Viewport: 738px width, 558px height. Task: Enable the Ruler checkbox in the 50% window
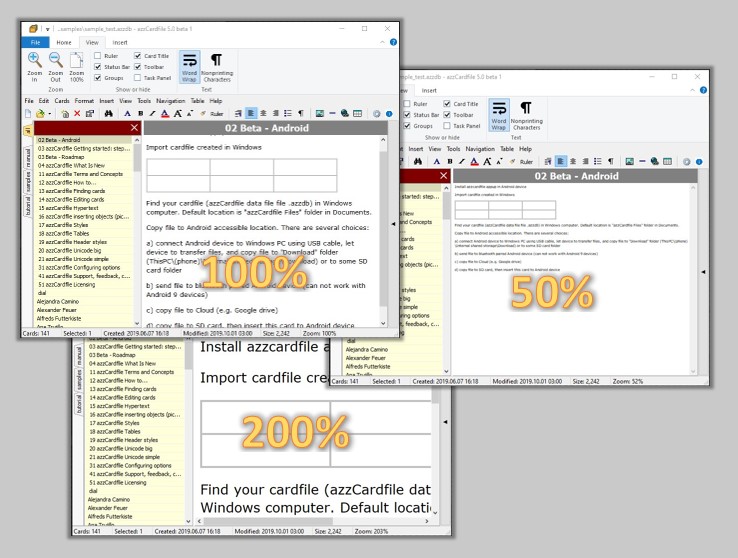click(x=407, y=104)
